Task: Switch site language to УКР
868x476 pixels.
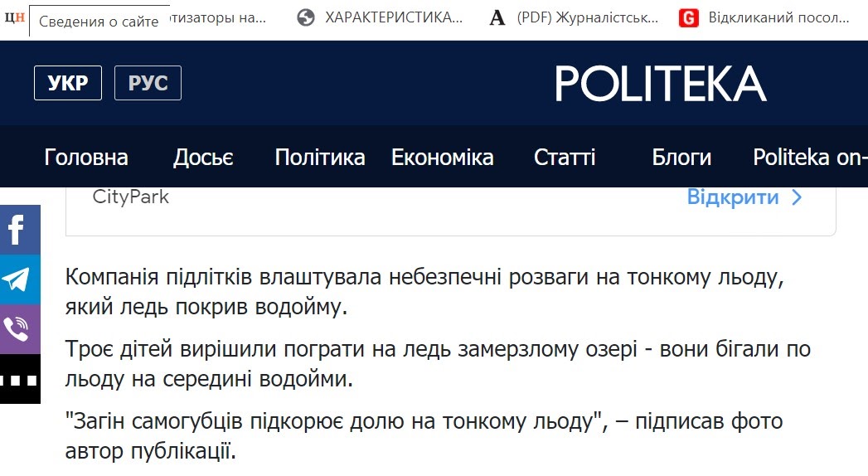Action: coord(68,83)
